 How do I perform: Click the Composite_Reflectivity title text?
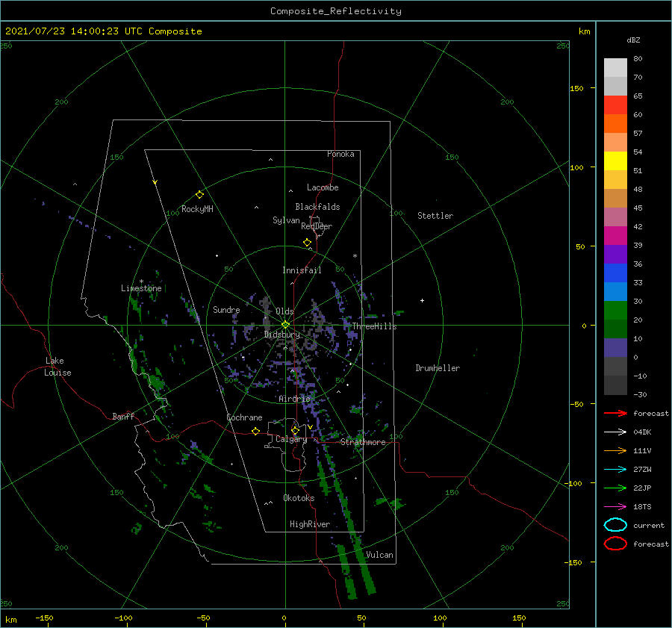(336, 11)
